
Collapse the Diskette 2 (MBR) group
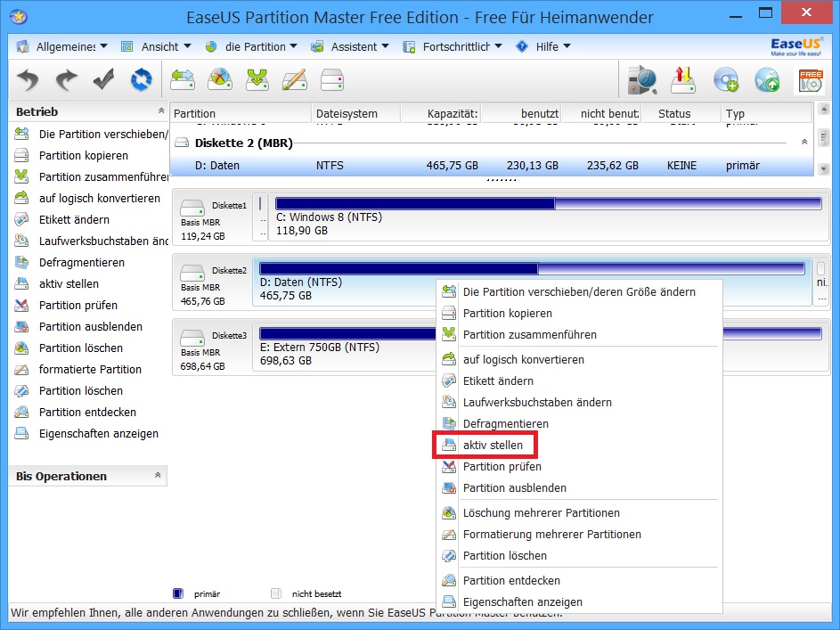(804, 142)
